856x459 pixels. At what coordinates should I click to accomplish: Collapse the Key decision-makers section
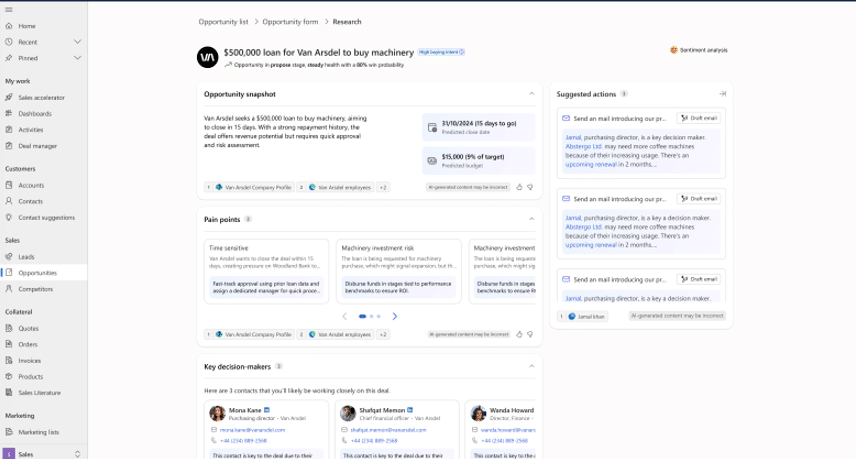click(x=531, y=366)
